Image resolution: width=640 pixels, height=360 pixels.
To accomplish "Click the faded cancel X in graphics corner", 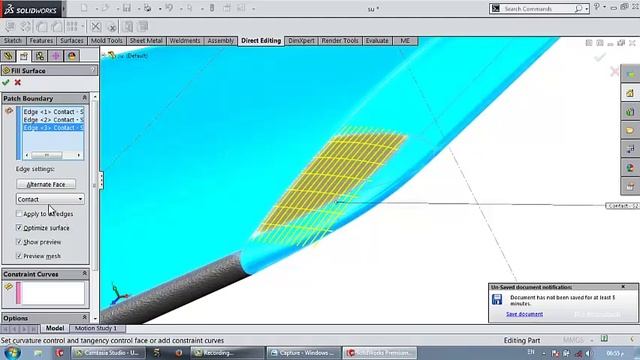I will pyautogui.click(x=614, y=72).
